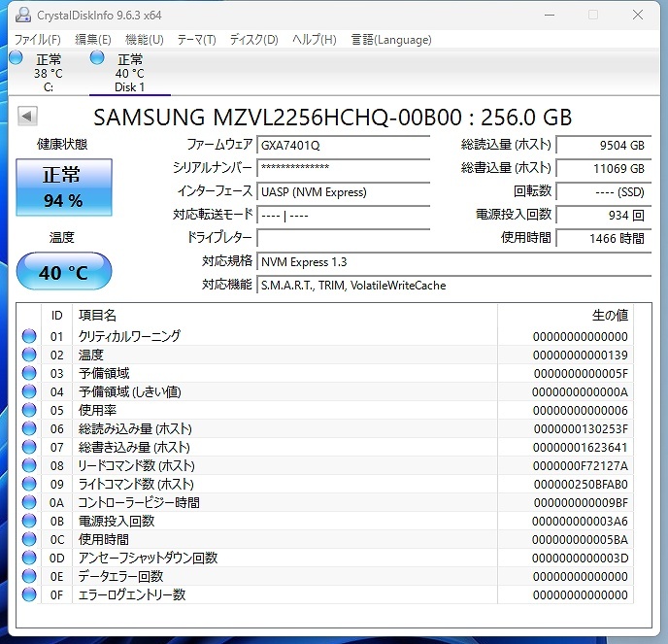Switch to the Disk 1 40 °C tab

(x=130, y=73)
